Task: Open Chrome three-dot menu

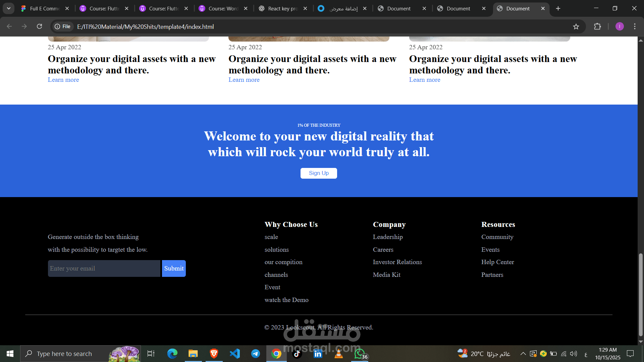Action: [x=635, y=26]
